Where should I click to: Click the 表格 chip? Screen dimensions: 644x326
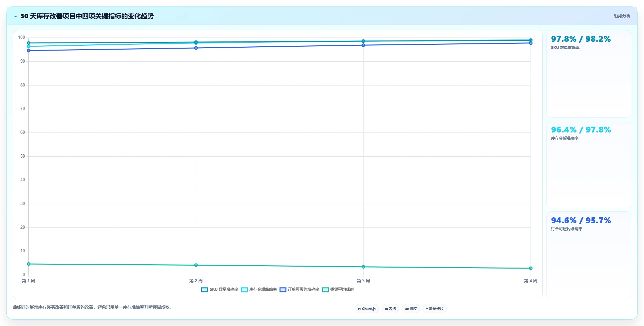click(390, 309)
